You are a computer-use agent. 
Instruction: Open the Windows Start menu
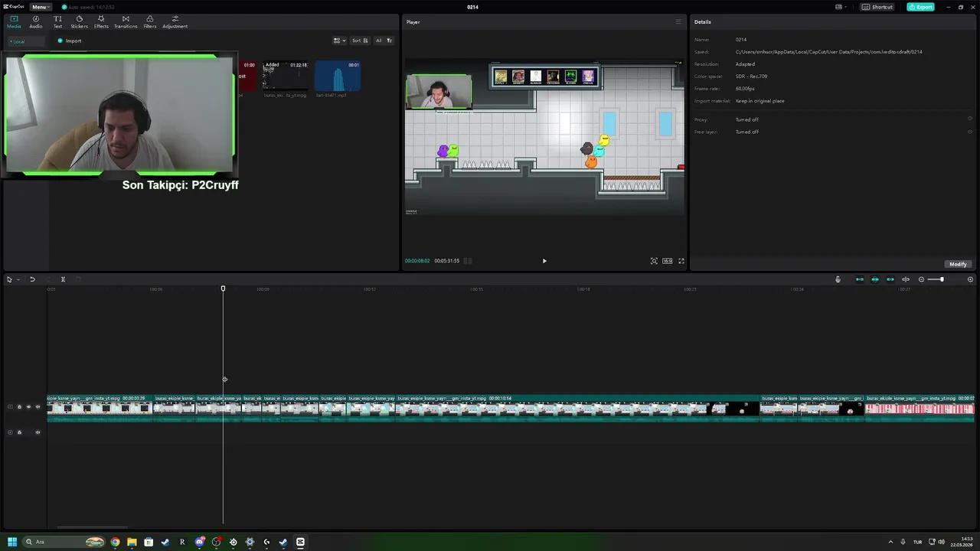[x=11, y=542]
